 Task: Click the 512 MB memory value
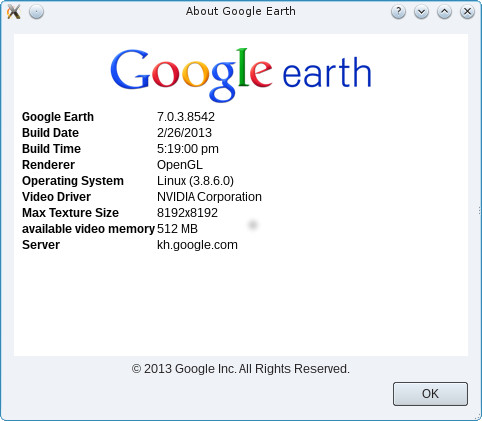tap(177, 229)
